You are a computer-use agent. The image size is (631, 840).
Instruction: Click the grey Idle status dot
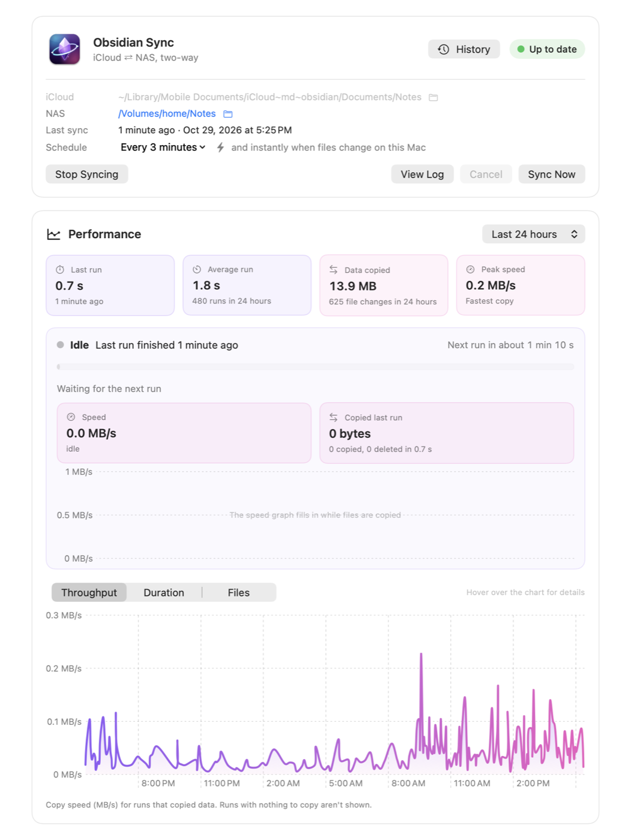(x=61, y=345)
